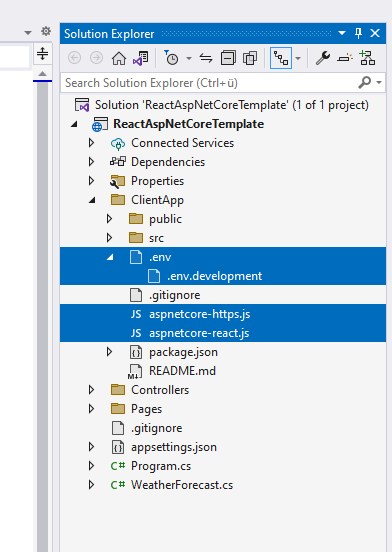This screenshot has height=552, width=392.
Task: Click the editor scrollbar up arrow
Action: [x=42, y=74]
